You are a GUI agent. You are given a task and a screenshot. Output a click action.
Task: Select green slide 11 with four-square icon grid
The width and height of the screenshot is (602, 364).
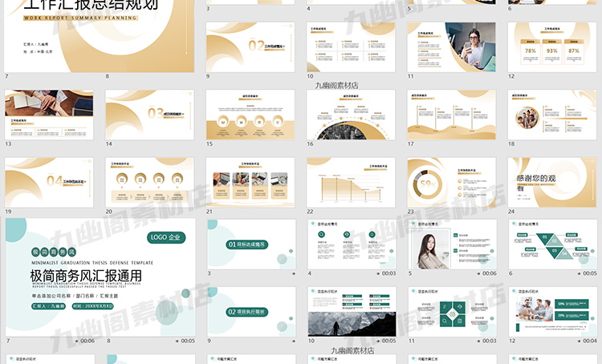pyautogui.click(x=453, y=312)
